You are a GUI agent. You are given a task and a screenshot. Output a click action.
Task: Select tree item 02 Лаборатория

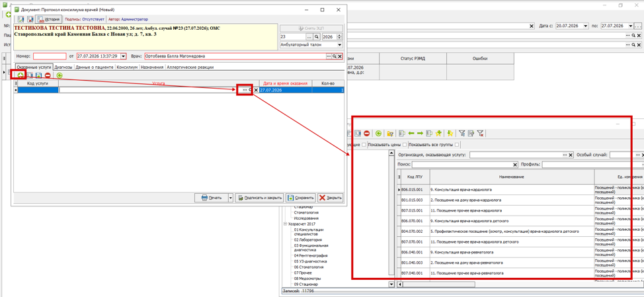[307, 239]
